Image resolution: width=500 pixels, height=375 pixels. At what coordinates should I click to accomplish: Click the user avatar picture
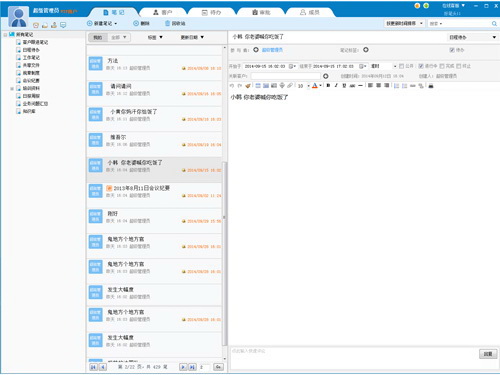pyautogui.click(x=19, y=17)
